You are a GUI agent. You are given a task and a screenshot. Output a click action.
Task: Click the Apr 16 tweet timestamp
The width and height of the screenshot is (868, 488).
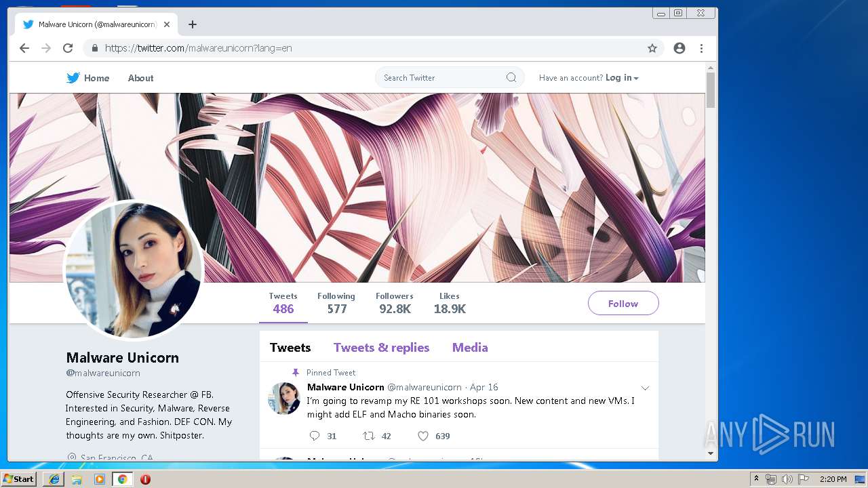click(484, 387)
